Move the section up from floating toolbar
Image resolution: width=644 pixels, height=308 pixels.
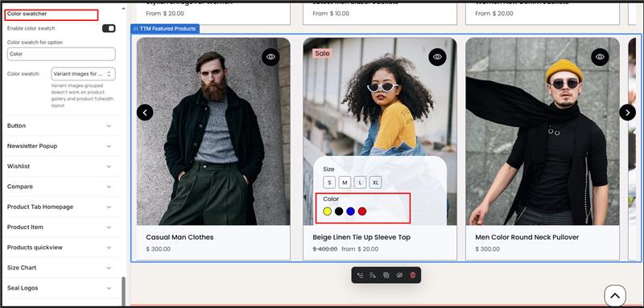tap(360, 275)
